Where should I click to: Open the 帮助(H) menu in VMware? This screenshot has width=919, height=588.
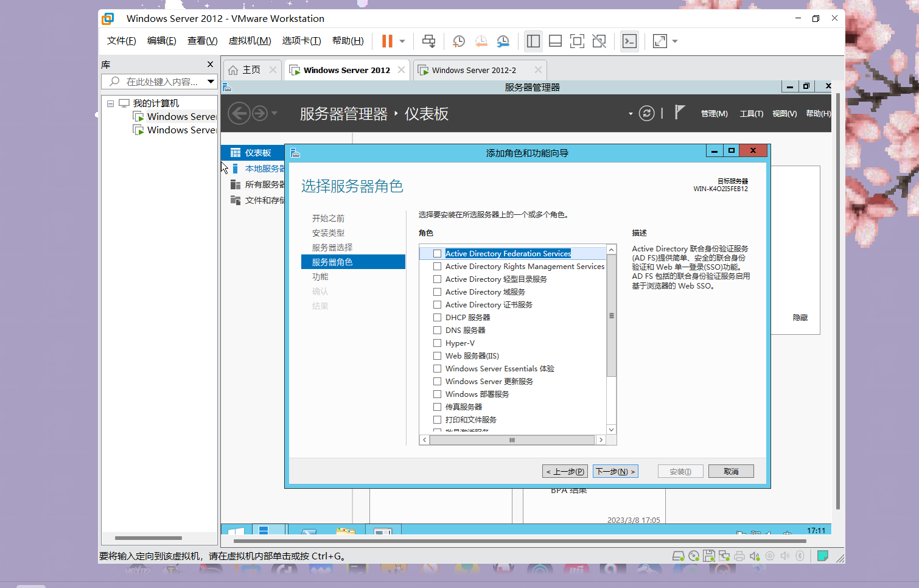[x=348, y=41]
